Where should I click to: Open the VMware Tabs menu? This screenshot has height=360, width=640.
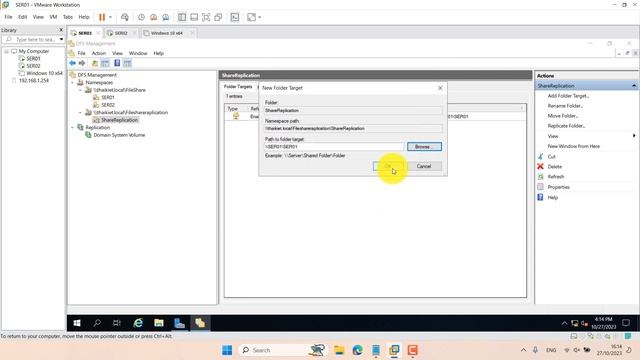pyautogui.click(x=68, y=17)
